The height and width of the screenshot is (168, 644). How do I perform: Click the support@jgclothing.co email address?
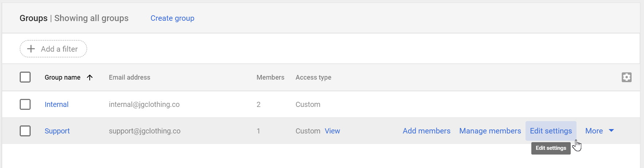click(144, 131)
